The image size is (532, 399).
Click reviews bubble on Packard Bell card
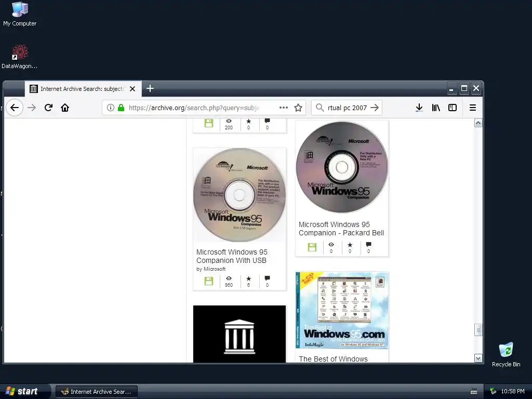(x=368, y=244)
